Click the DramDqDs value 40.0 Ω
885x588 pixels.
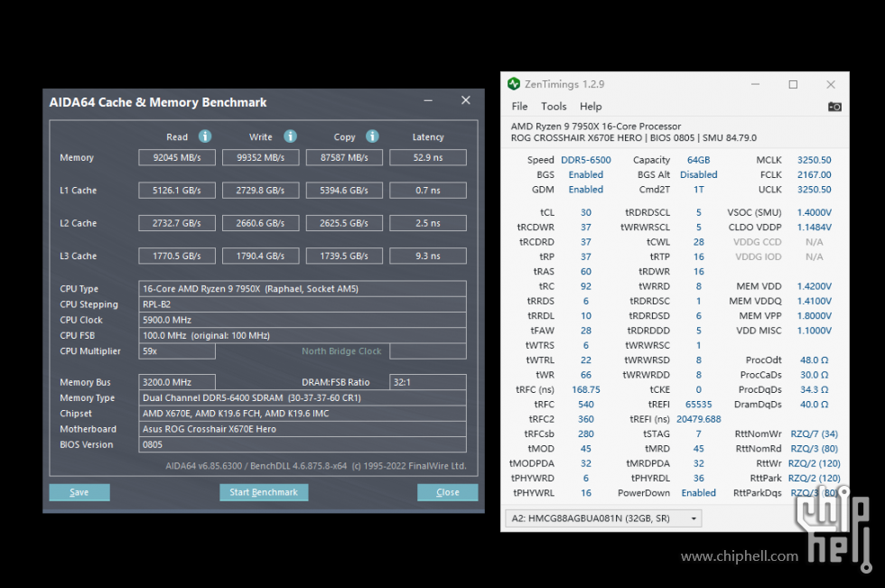click(814, 404)
